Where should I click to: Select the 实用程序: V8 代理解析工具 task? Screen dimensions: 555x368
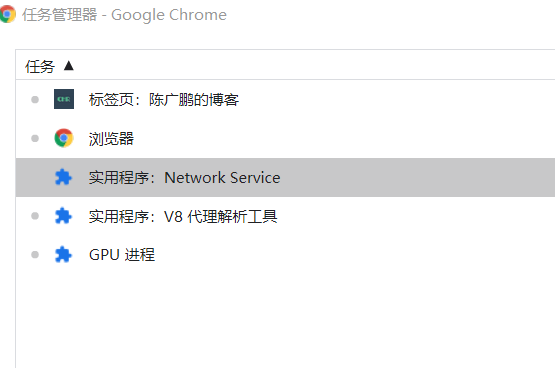(x=285, y=216)
